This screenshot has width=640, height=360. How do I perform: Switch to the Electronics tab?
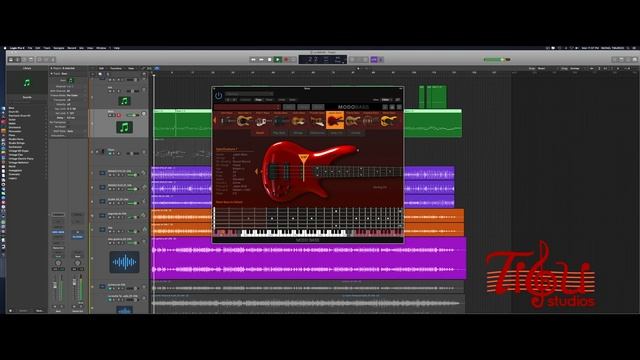point(317,133)
